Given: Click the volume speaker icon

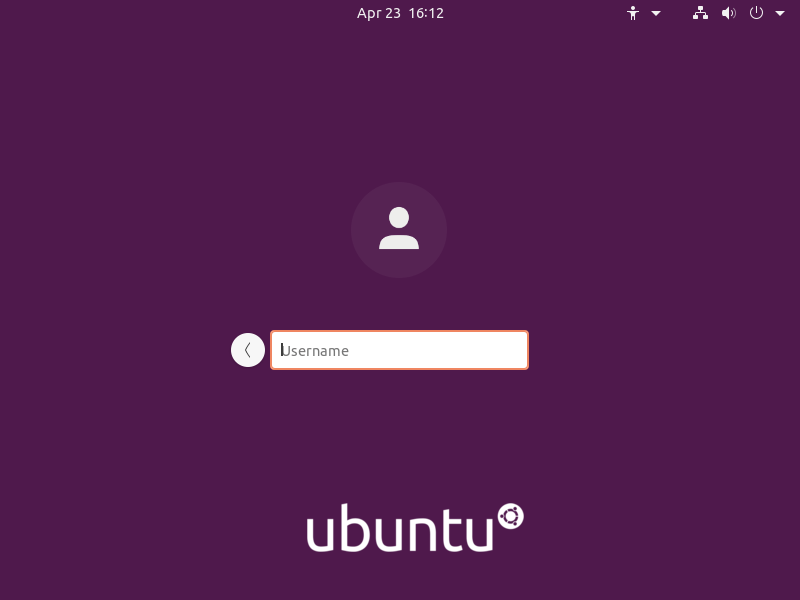Looking at the screenshot, I should [729, 13].
